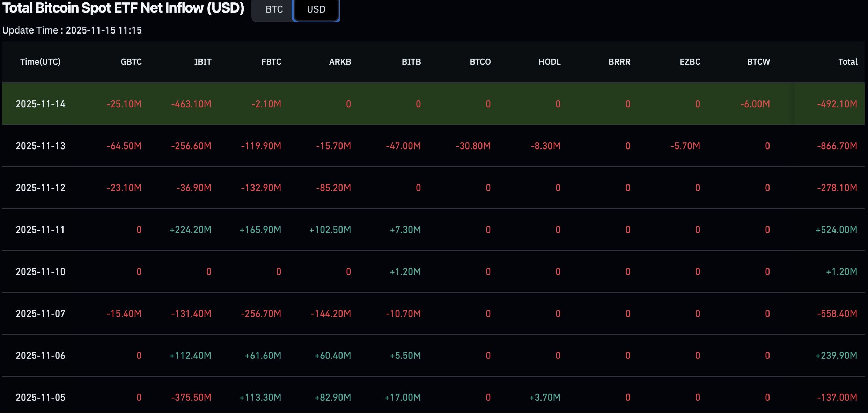Select the 2025-11-07 date cell
Image resolution: width=868 pixels, height=413 pixels.
pos(41,314)
